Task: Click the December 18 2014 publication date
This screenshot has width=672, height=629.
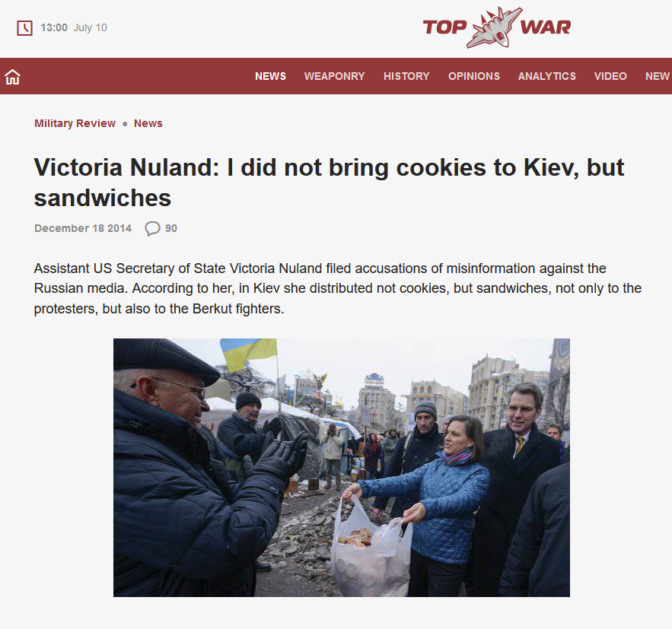Action: tap(83, 229)
